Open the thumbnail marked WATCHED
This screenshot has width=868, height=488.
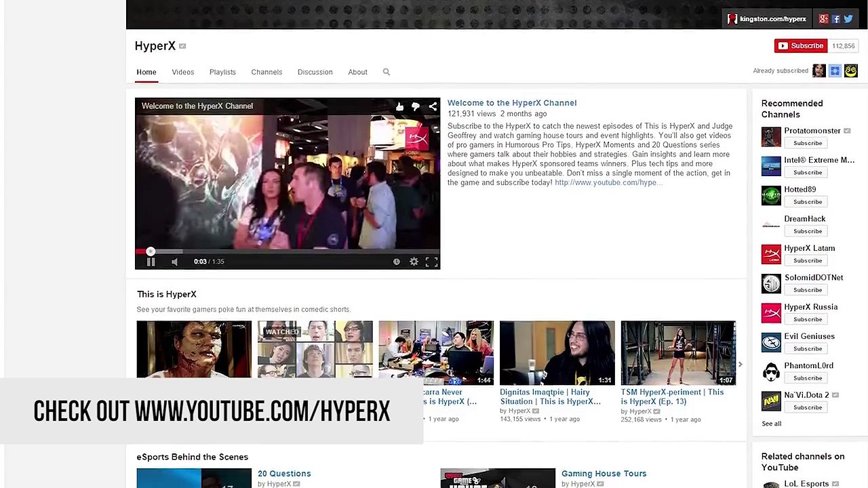pos(315,350)
